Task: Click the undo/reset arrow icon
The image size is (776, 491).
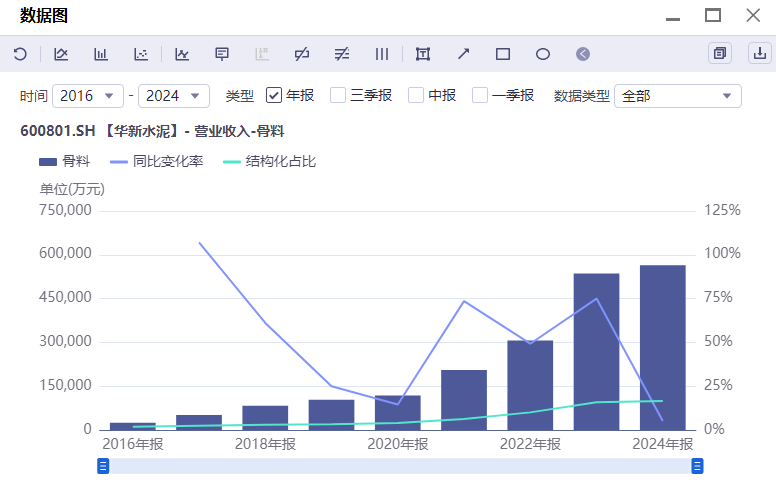Action: 20,54
